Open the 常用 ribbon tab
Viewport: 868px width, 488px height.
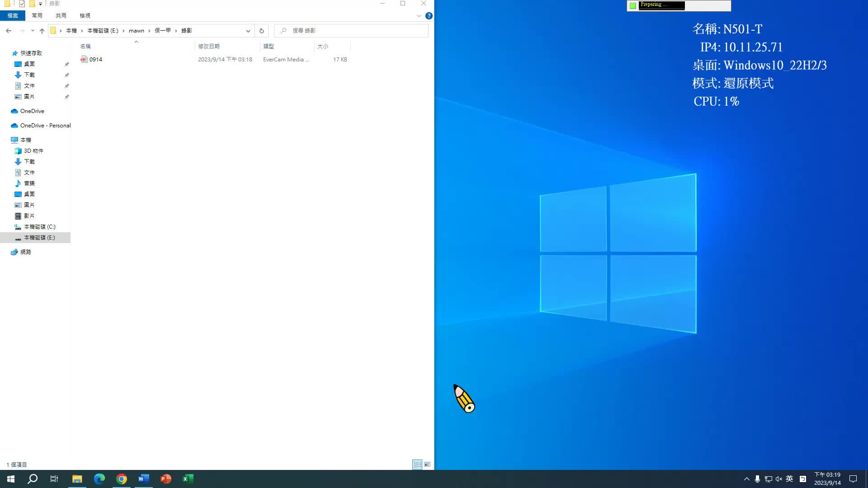pos(37,15)
